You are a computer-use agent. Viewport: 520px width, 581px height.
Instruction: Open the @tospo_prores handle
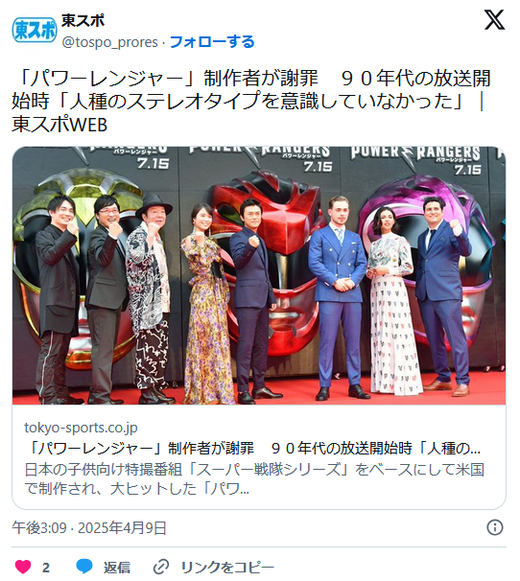point(110,42)
